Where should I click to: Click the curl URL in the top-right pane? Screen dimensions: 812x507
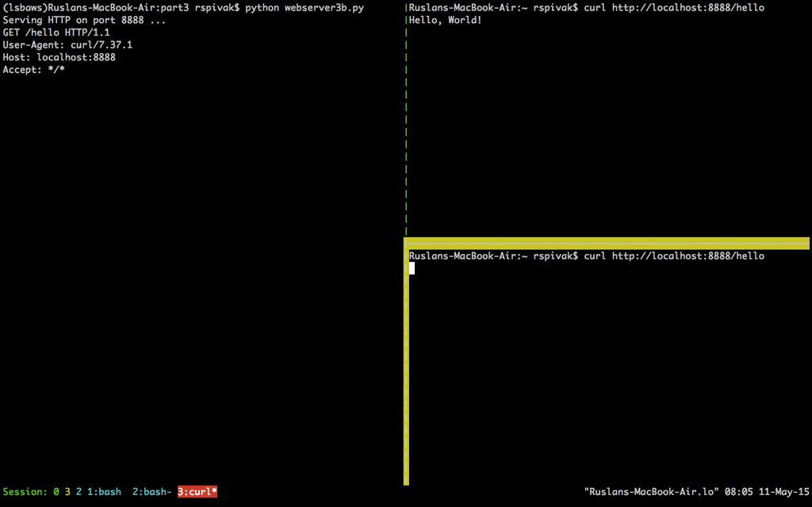[x=688, y=8]
